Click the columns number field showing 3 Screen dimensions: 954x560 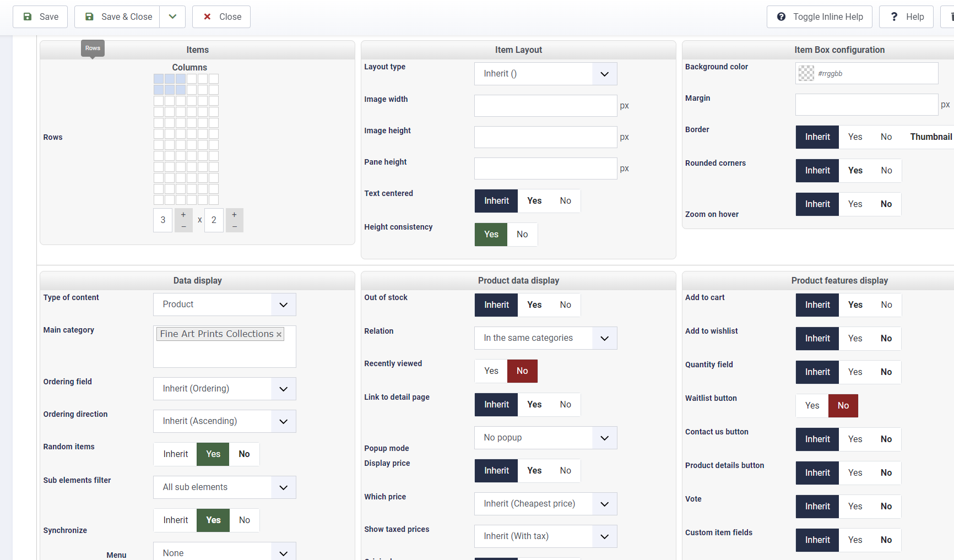click(163, 220)
